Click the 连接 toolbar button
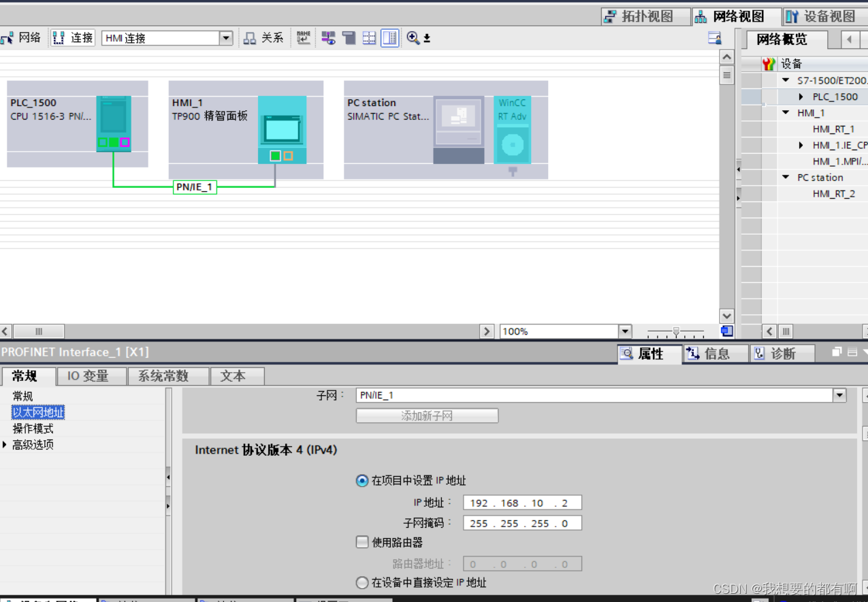868x602 pixels. pyautogui.click(x=74, y=38)
